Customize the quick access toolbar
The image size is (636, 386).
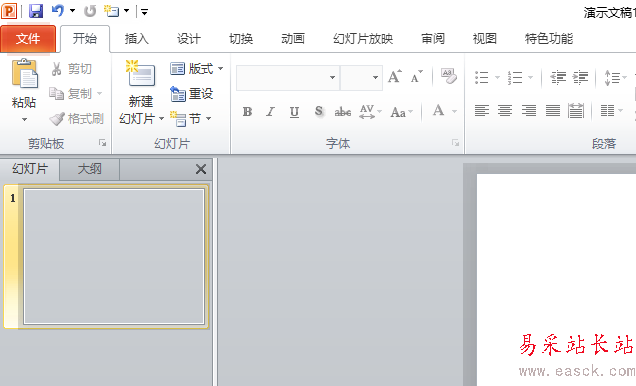click(144, 12)
